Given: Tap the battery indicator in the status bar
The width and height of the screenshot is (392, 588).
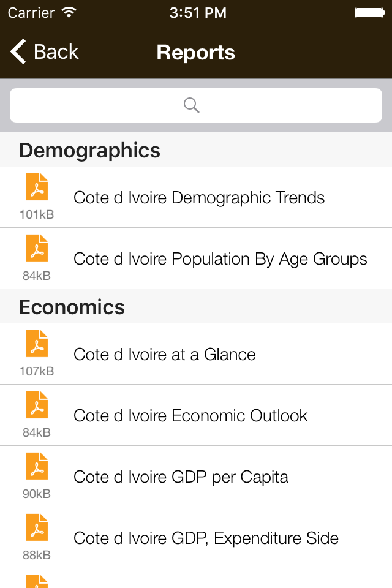Looking at the screenshot, I should (x=370, y=11).
